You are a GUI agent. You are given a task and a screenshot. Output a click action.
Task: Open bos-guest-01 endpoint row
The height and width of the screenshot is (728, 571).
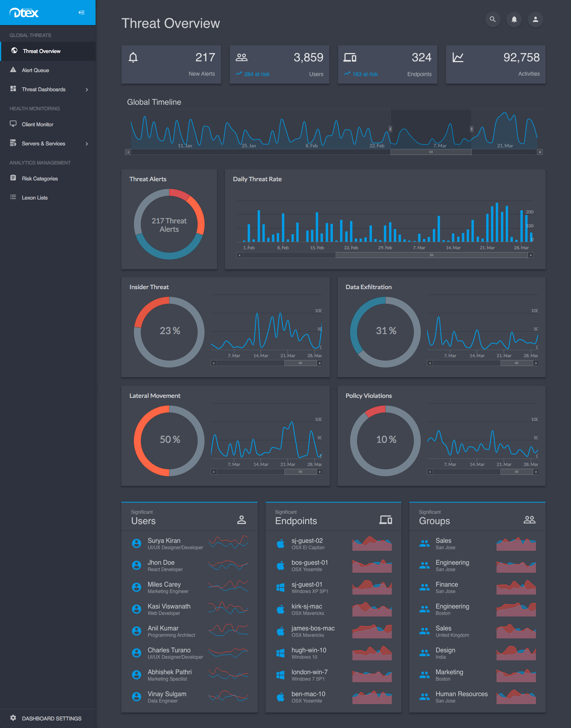[333, 566]
